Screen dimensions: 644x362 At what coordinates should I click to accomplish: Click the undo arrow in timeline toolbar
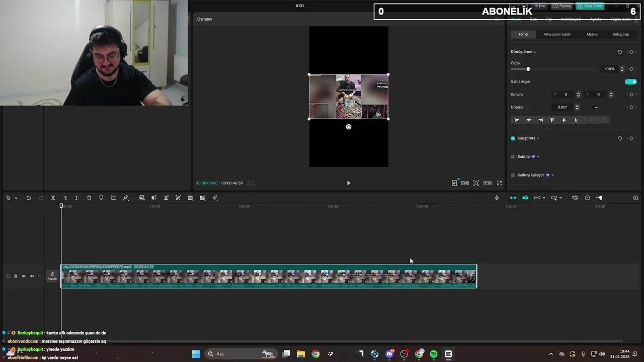29,198
